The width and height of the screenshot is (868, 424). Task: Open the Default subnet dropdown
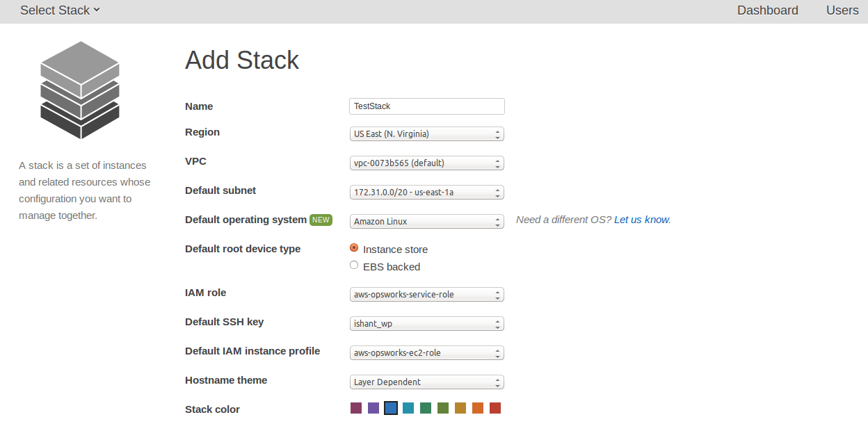coord(426,193)
